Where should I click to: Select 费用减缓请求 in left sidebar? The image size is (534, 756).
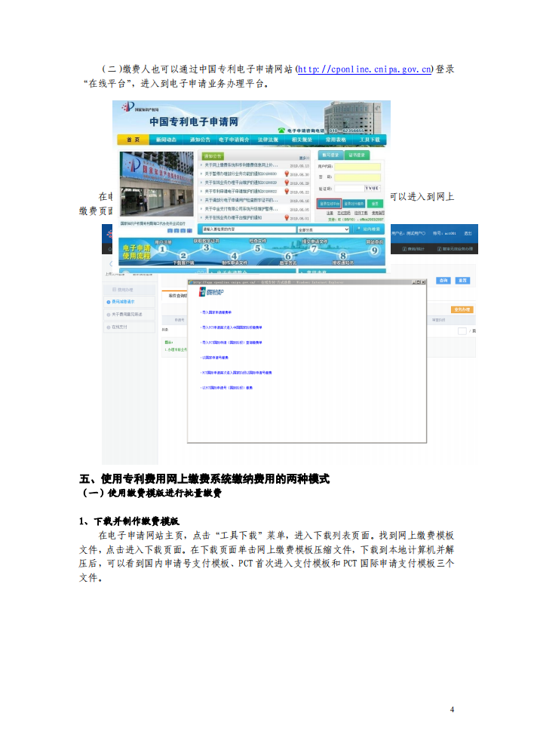[x=130, y=302]
